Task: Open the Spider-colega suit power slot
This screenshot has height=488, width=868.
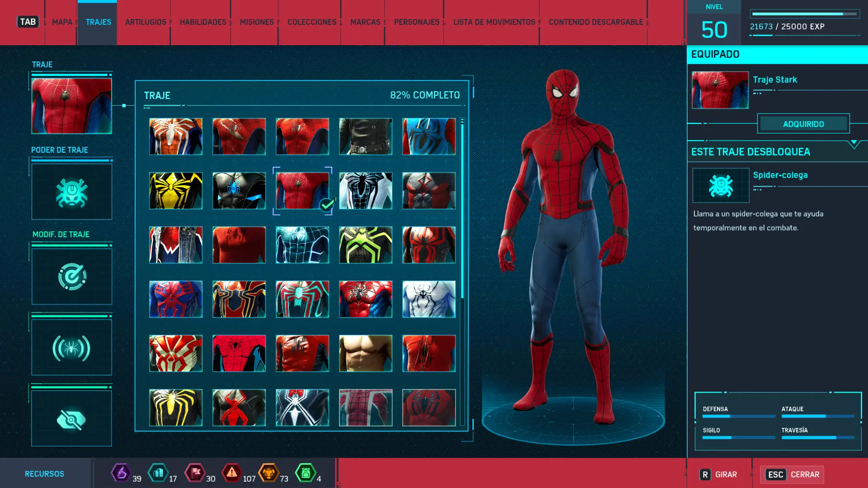Action: tap(71, 192)
